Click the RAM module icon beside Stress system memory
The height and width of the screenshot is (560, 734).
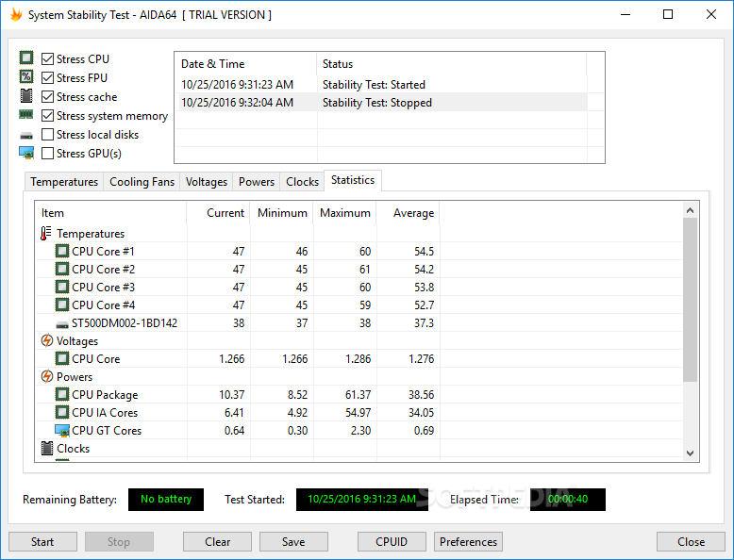click(26, 115)
